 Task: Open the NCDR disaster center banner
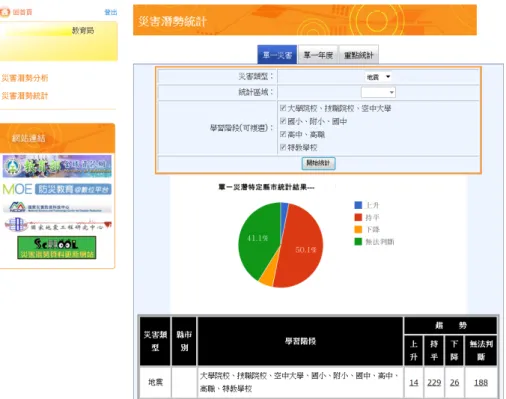[x=57, y=207]
